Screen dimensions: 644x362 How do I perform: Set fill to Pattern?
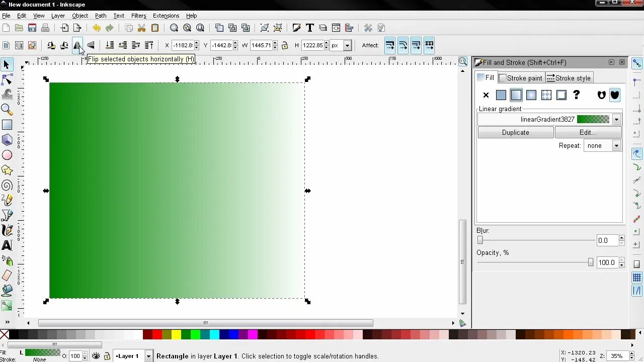click(x=546, y=95)
